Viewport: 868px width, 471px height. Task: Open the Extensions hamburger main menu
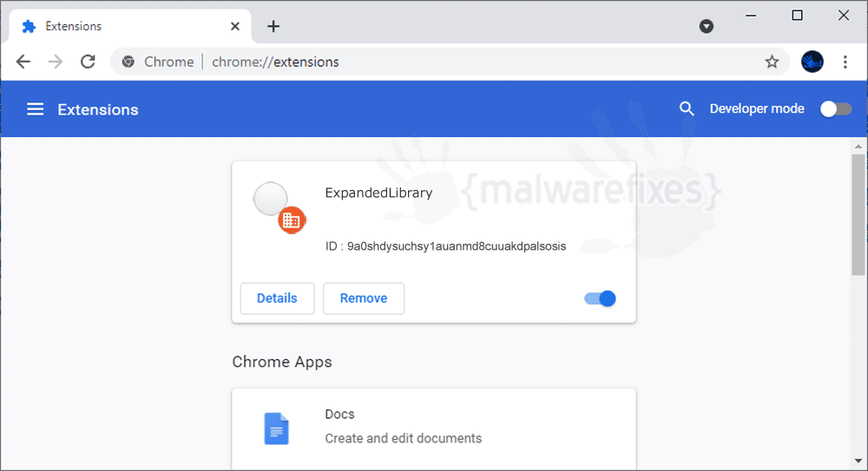[x=36, y=109]
